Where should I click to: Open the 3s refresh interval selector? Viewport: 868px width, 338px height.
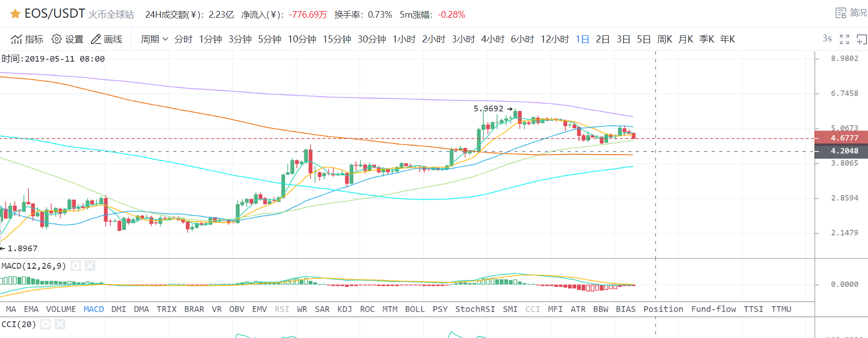tap(827, 39)
